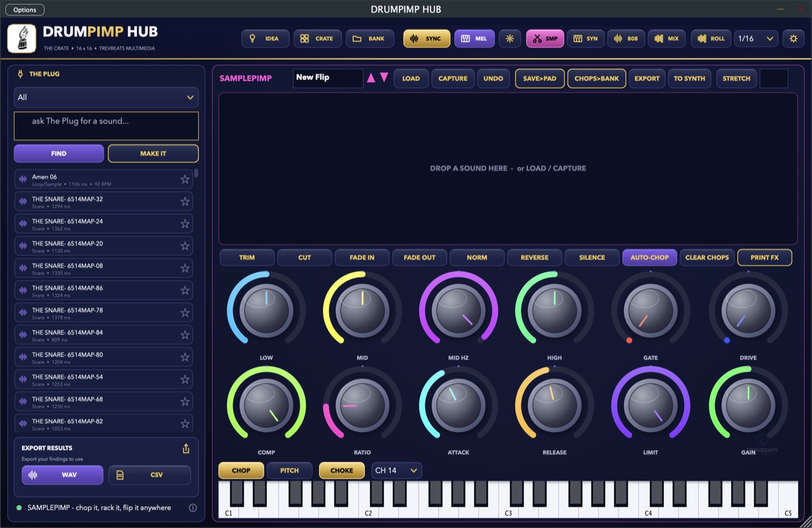Viewport: 812px width, 528px height.
Task: Star THE SNARE- 6514MAP-68 sample
Action: 185,402
